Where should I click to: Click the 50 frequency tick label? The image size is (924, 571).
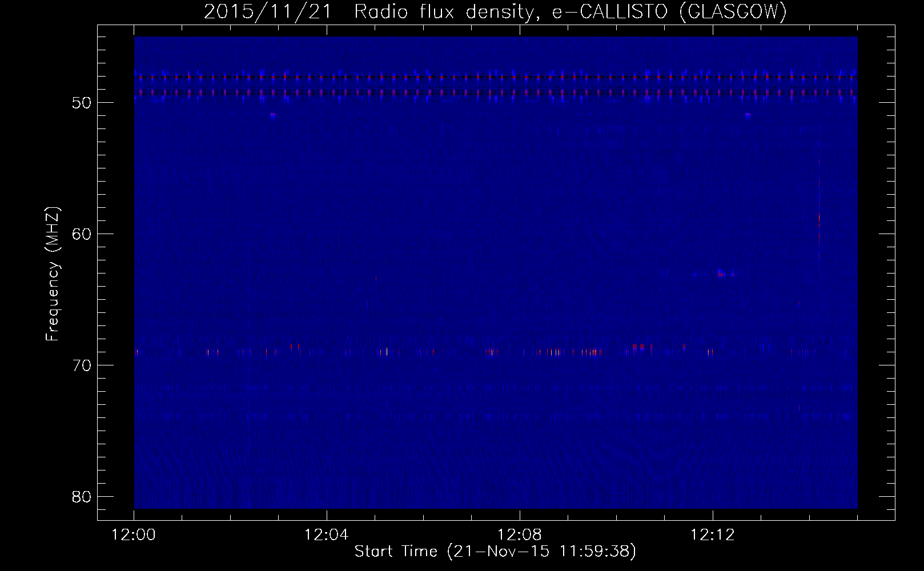point(82,103)
